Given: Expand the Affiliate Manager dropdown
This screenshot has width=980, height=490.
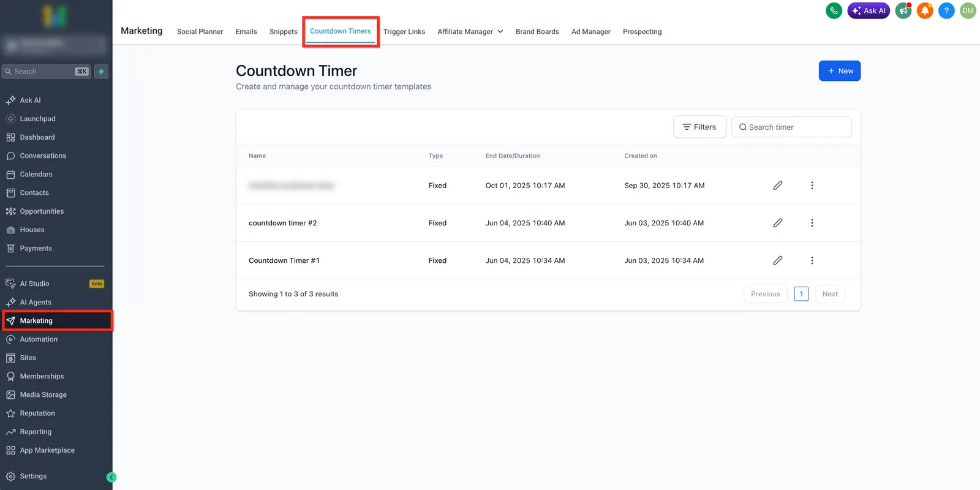Looking at the screenshot, I should pyautogui.click(x=470, y=32).
